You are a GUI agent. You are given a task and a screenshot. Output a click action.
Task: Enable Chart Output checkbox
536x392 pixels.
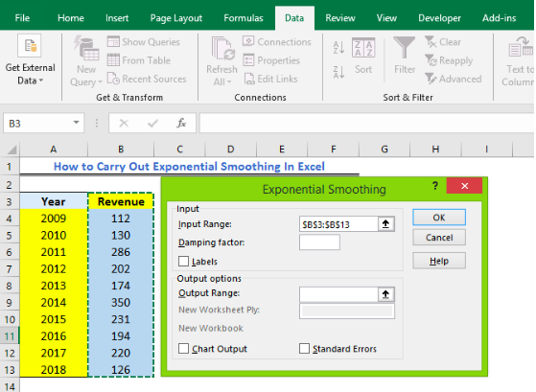point(183,349)
